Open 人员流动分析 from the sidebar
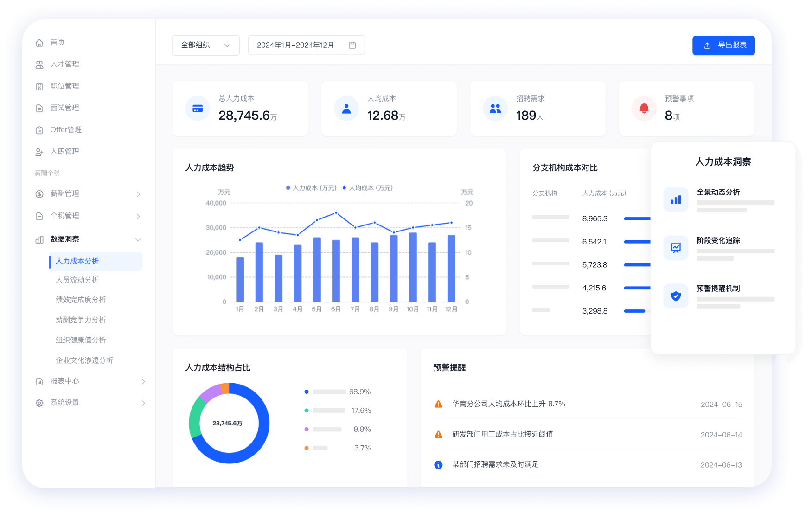The width and height of the screenshot is (812, 514). (x=77, y=280)
